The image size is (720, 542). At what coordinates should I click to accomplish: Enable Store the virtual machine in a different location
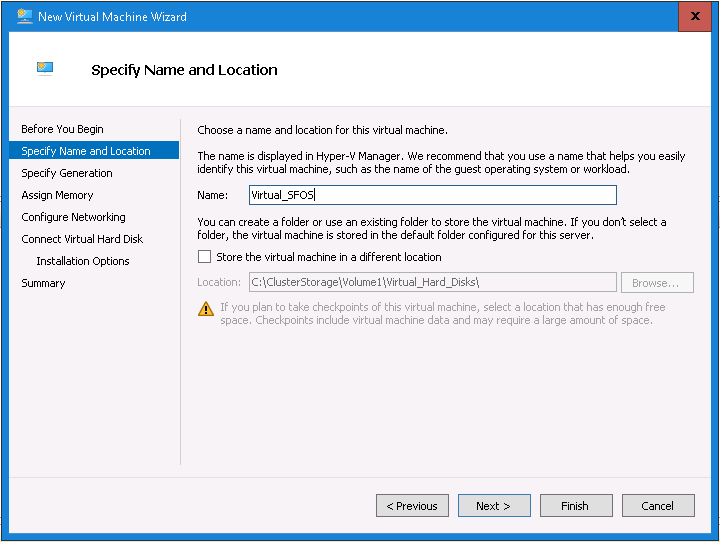tap(205, 257)
